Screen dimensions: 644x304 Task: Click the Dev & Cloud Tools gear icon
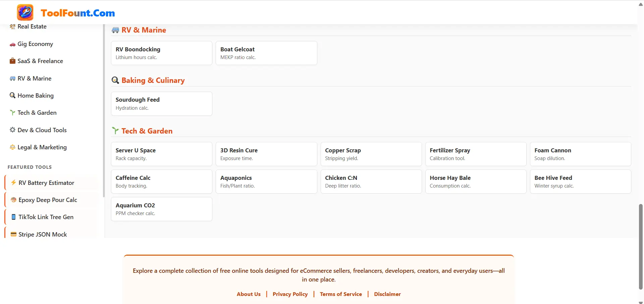12,130
